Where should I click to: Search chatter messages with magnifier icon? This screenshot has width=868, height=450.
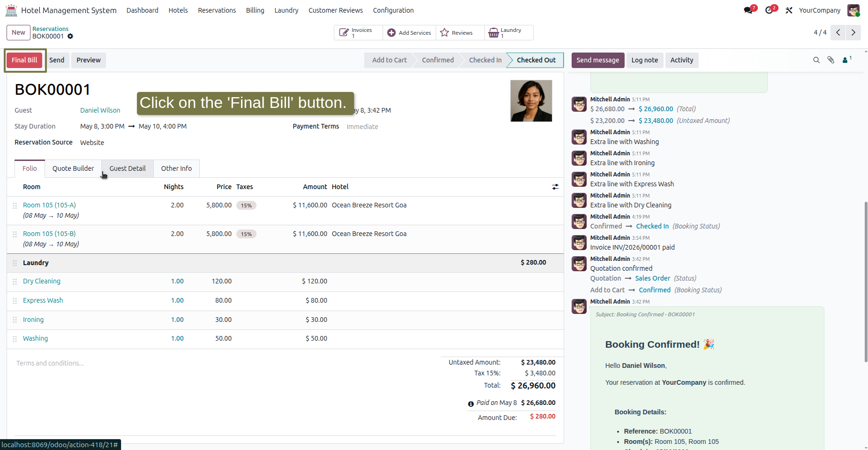[x=816, y=60]
